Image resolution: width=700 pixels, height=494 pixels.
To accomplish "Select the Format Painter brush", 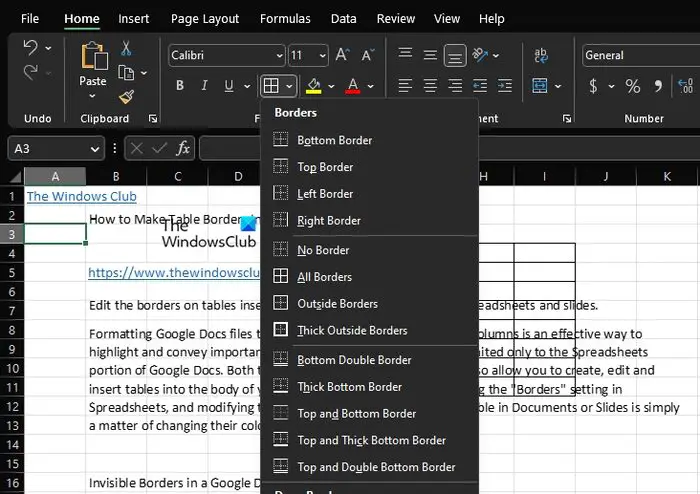I will coord(126,96).
